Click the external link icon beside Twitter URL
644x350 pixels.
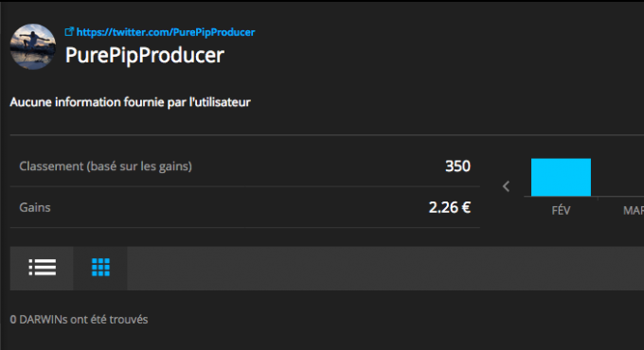point(69,31)
